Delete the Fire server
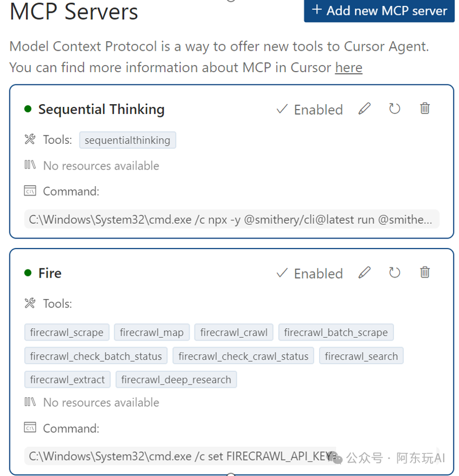The height and width of the screenshot is (476, 459). click(x=424, y=273)
